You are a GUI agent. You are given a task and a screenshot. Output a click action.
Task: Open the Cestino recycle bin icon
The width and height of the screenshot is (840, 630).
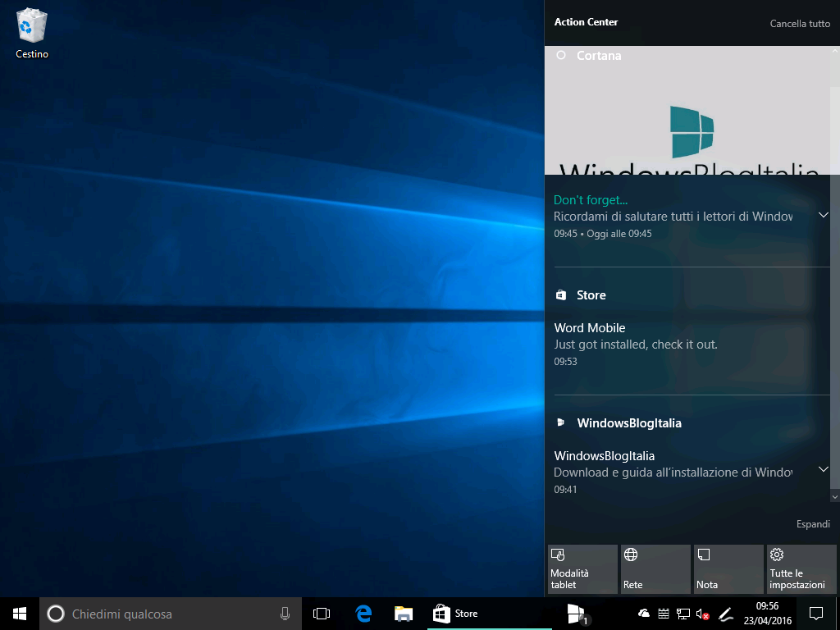(32, 33)
